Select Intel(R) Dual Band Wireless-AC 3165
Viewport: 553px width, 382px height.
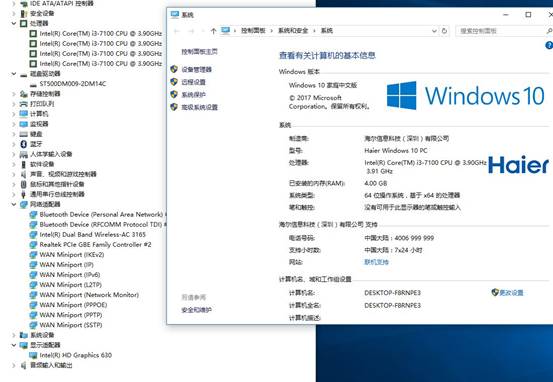click(x=92, y=235)
